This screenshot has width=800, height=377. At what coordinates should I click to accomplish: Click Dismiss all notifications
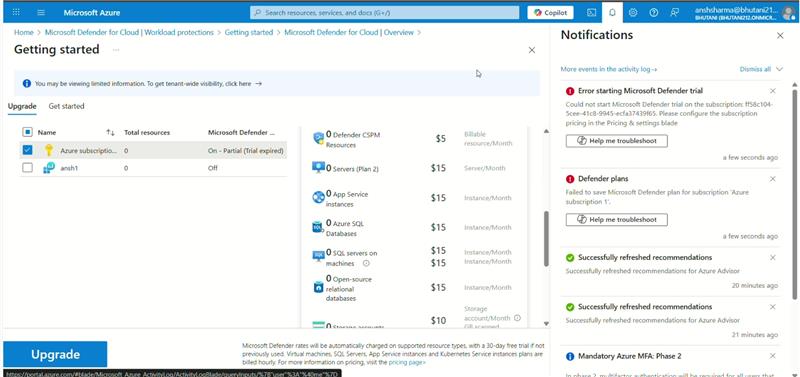pos(755,69)
